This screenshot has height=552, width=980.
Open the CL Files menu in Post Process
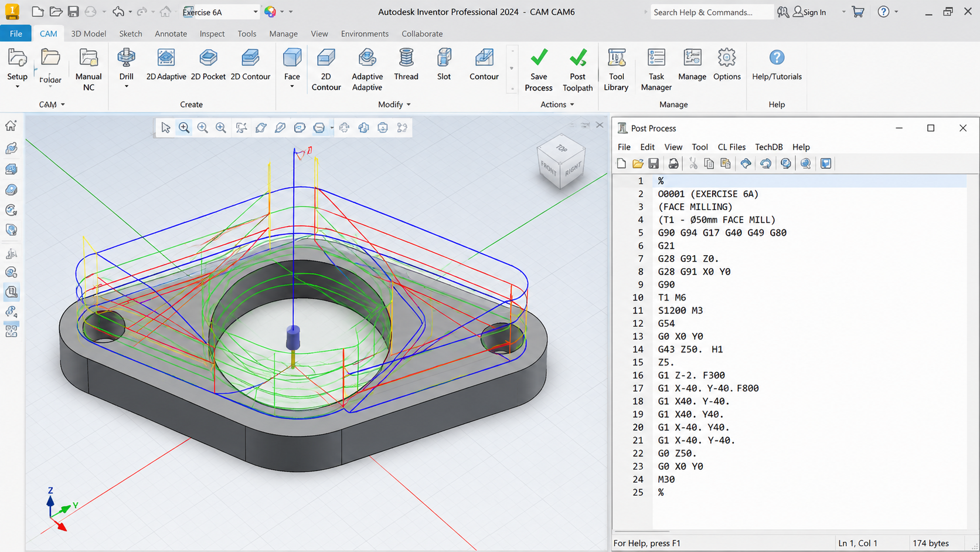731,147
